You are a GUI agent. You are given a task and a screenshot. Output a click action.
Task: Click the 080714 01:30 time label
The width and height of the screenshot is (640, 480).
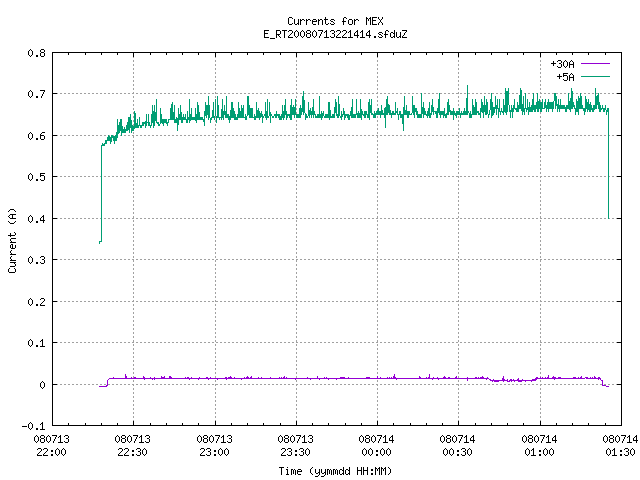620,446
